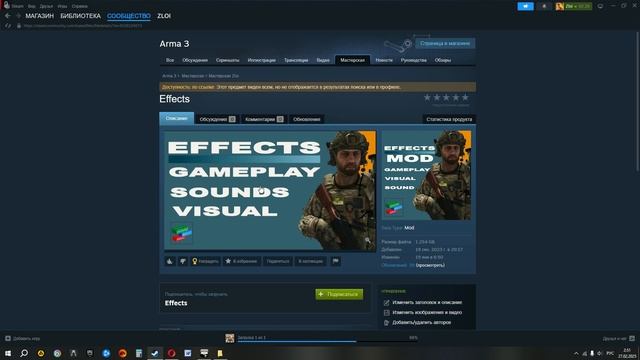Switch to the Комментарии item tab

[264, 119]
